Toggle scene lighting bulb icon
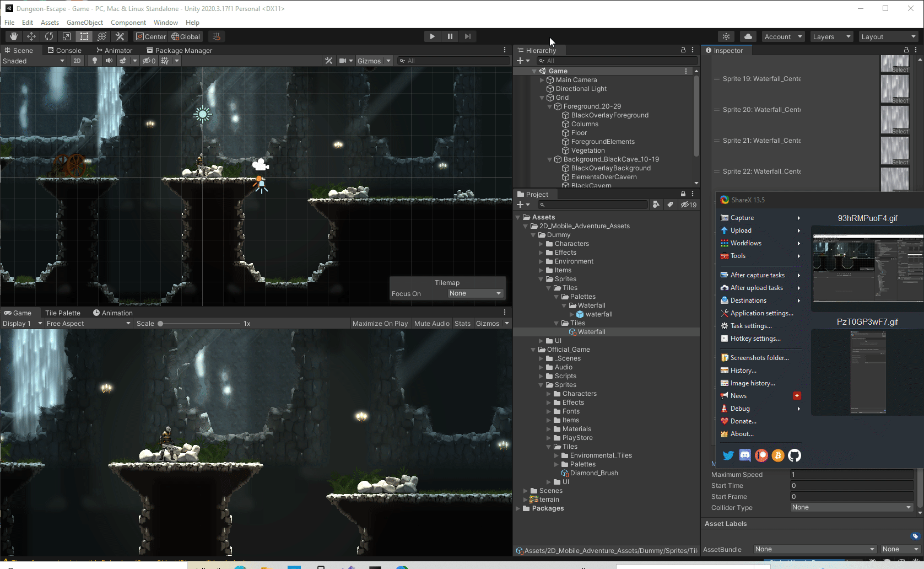 pos(95,61)
